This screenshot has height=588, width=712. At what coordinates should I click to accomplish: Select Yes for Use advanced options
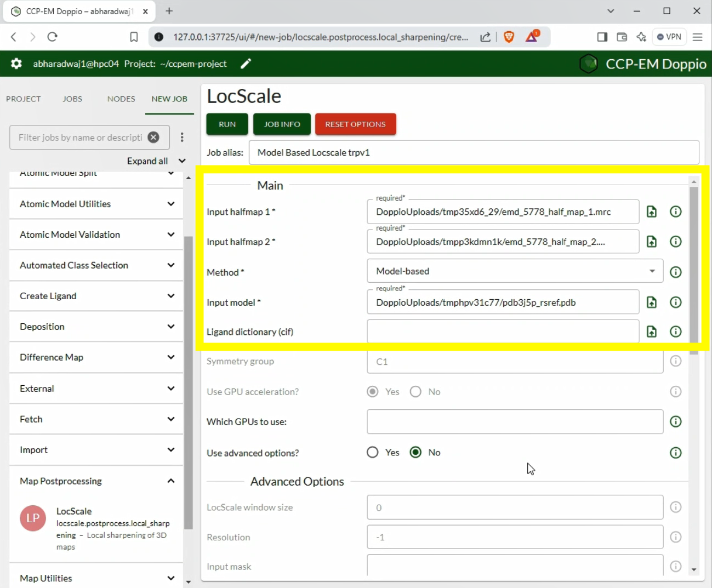pyautogui.click(x=373, y=452)
